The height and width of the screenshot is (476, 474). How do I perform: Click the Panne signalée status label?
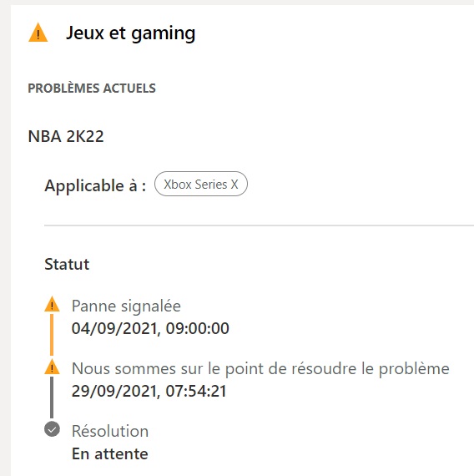click(x=126, y=306)
